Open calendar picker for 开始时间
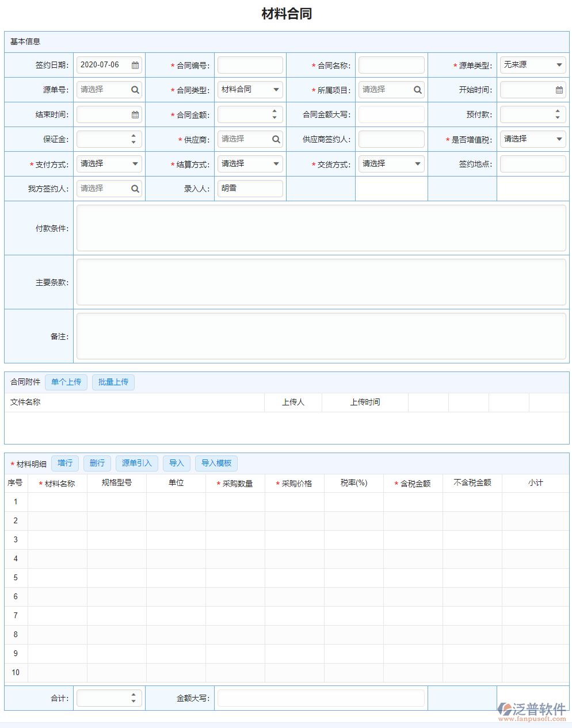The height and width of the screenshot is (728, 572). click(x=559, y=90)
